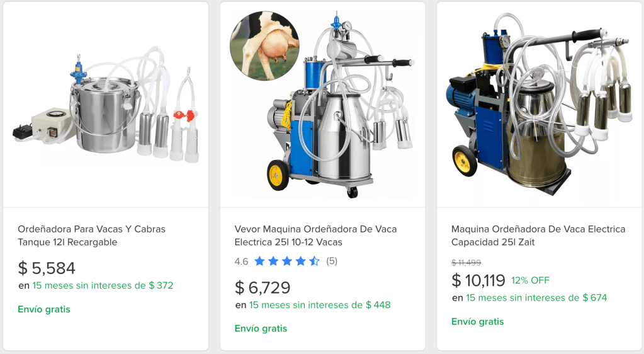Click the half-filled fifth rating star
This screenshot has width=644, height=354.
[x=314, y=261]
